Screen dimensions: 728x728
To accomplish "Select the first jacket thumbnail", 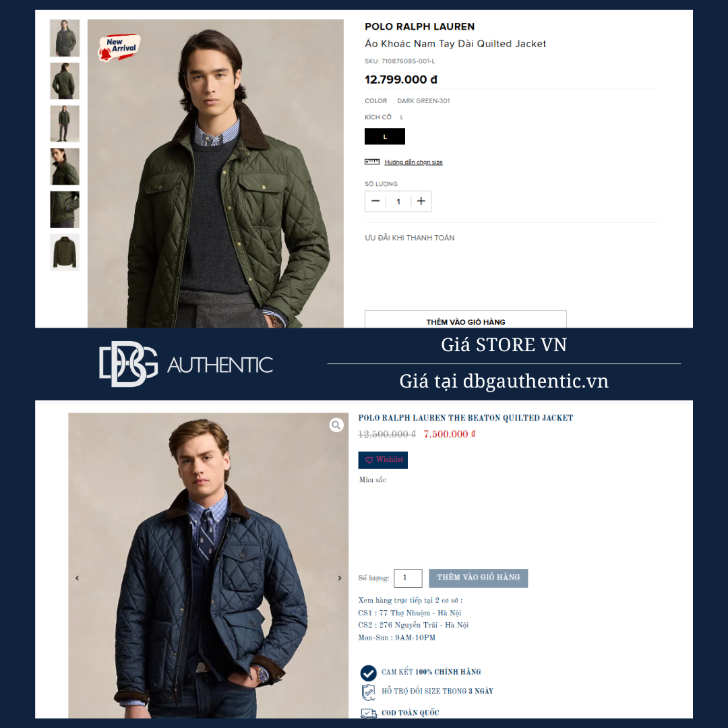I will click(65, 38).
